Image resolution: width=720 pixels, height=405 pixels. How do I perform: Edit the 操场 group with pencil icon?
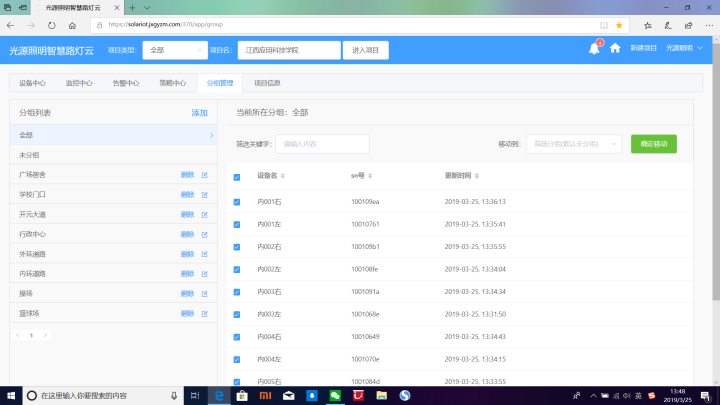pos(205,293)
